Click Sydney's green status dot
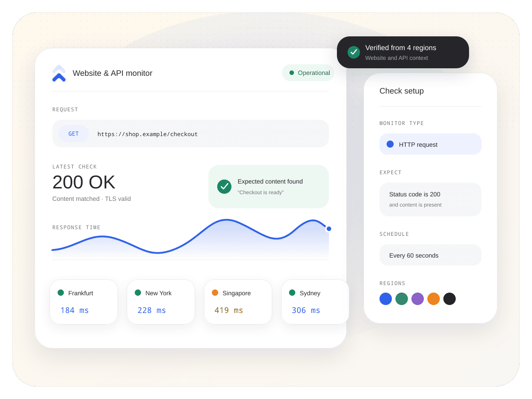The image size is (532, 399). [x=292, y=293]
